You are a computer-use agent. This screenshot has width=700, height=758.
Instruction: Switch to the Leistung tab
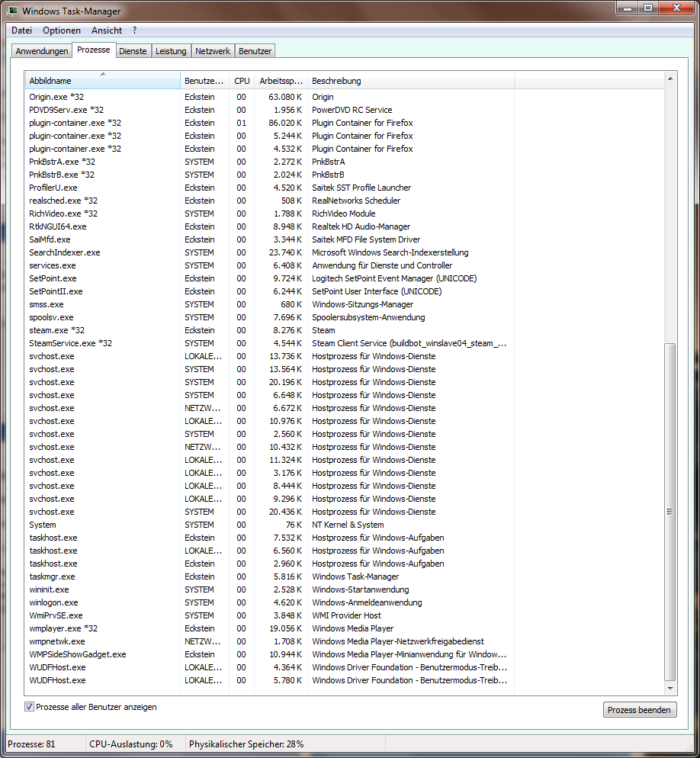[171, 51]
